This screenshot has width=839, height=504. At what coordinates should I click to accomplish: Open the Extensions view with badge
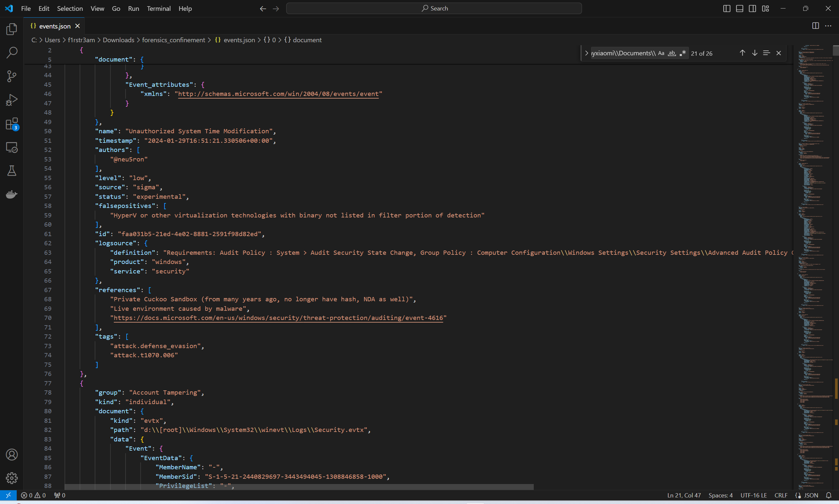click(11, 124)
